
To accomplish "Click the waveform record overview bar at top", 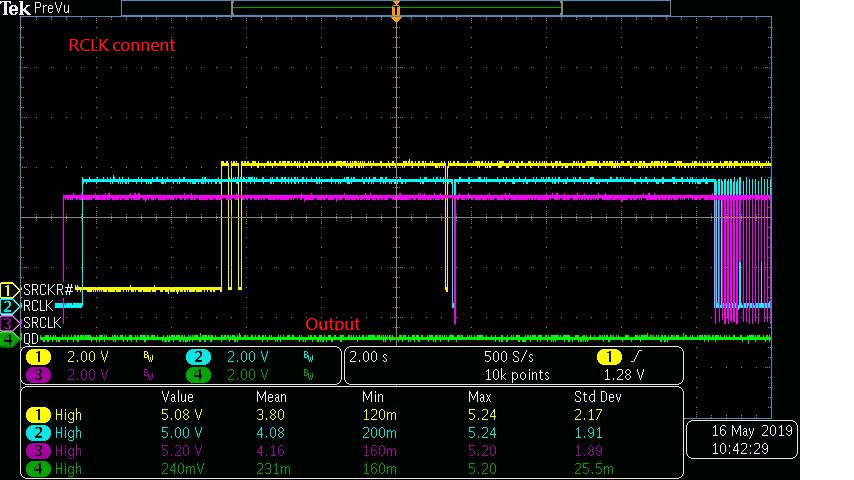I will point(396,8).
